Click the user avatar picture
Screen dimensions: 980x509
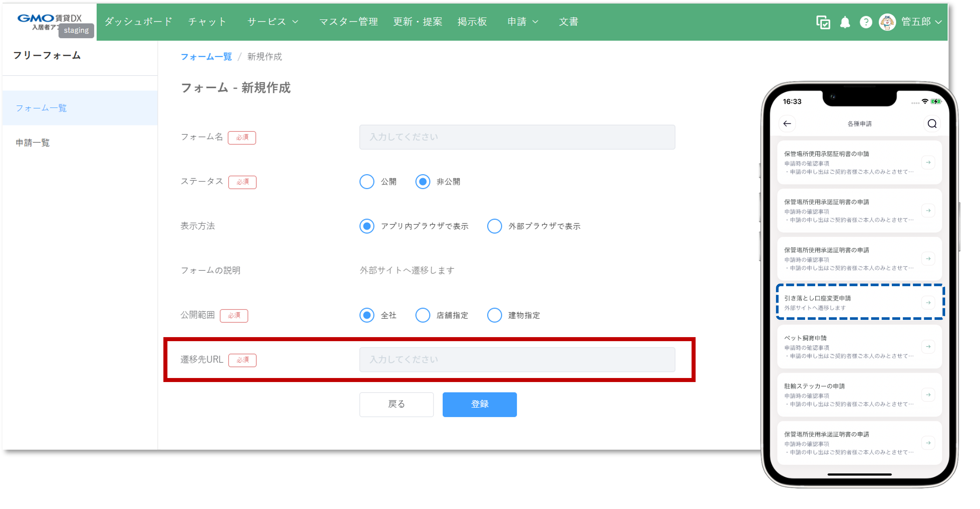click(x=887, y=22)
